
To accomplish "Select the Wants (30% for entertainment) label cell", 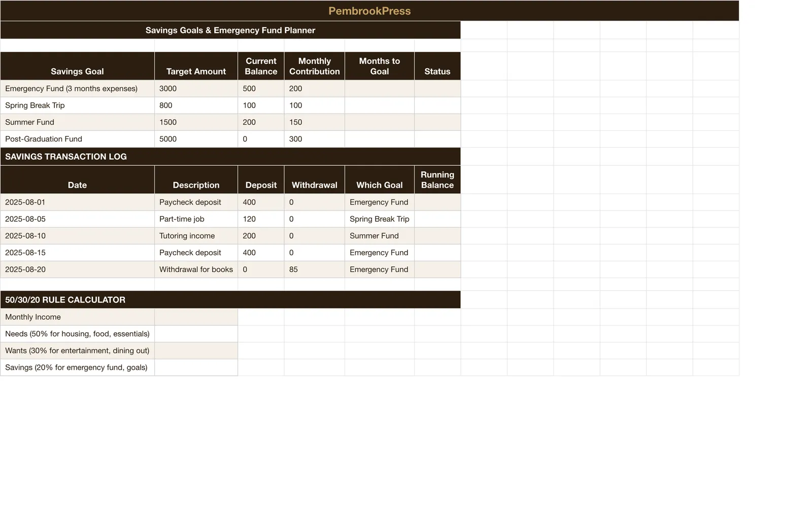I will pos(77,350).
